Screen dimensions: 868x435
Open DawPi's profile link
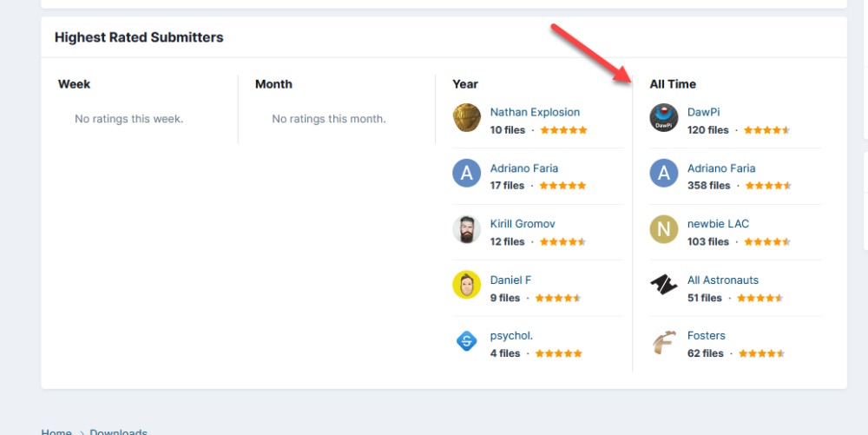[x=703, y=112]
